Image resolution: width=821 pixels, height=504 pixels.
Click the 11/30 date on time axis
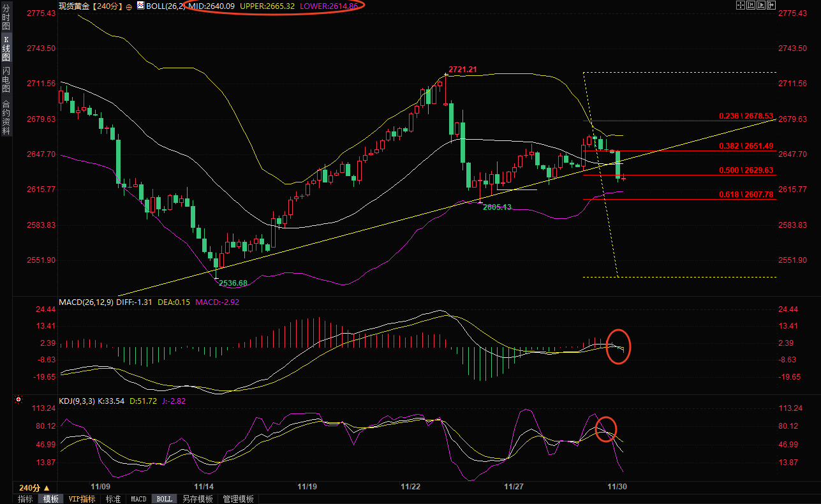click(617, 487)
